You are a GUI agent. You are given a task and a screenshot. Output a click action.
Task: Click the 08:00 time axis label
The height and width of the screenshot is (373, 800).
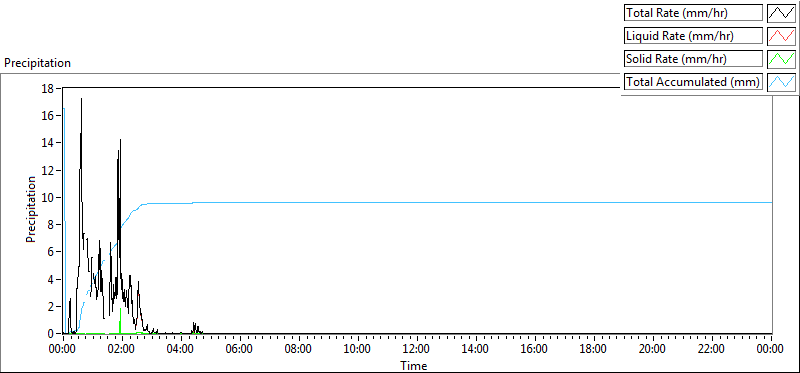click(x=298, y=349)
